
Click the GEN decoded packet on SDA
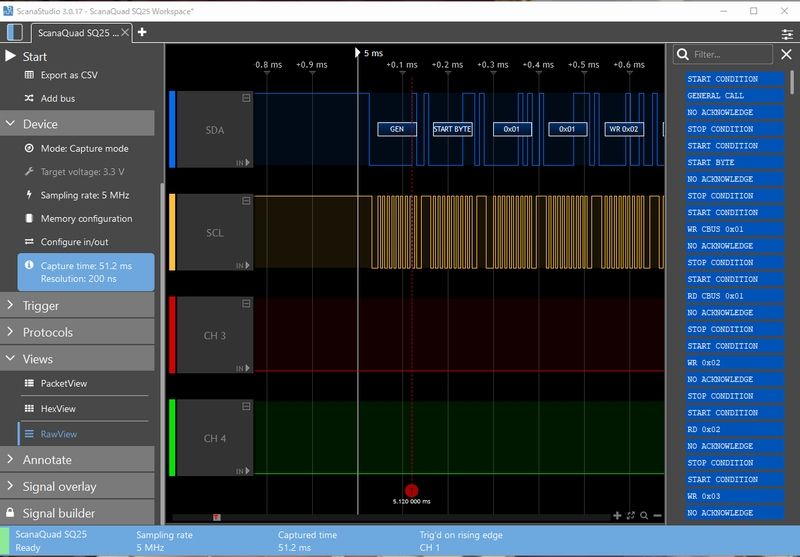tap(397, 129)
